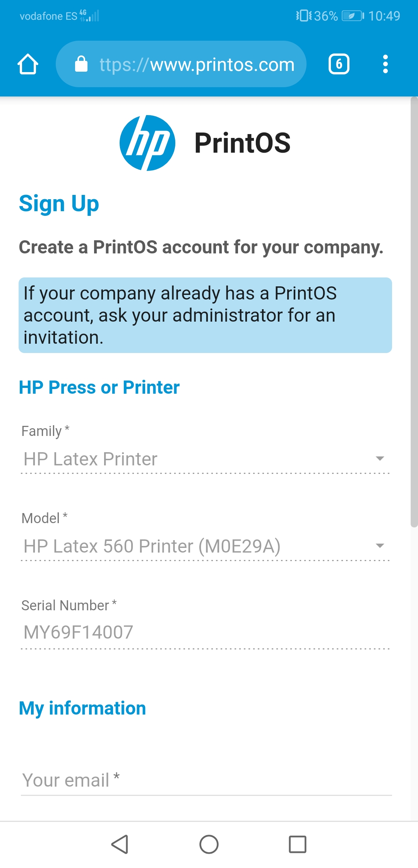This screenshot has height=868, width=418.
Task: Click the Sign Up heading
Action: click(x=59, y=204)
